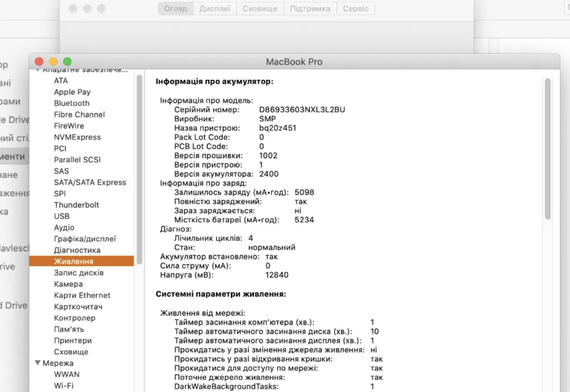Click battery version value 2400
The height and width of the screenshot is (392, 570).
click(269, 174)
